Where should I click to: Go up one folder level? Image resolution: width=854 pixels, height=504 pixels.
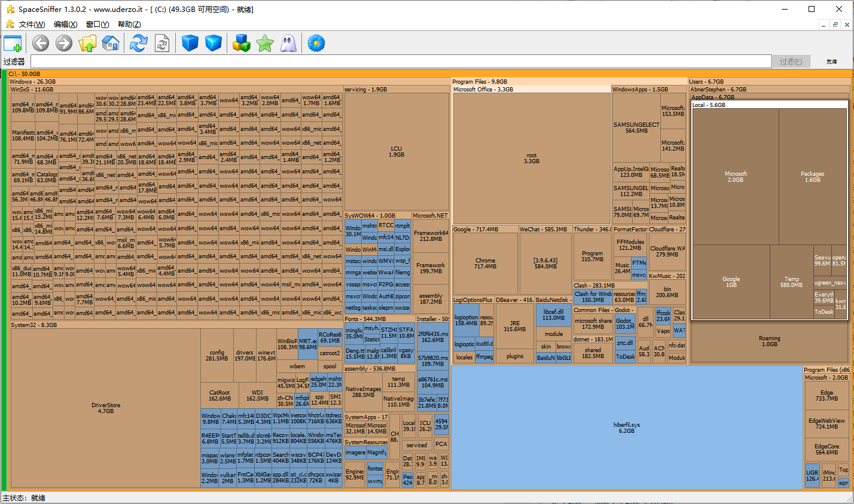pyautogui.click(x=87, y=43)
